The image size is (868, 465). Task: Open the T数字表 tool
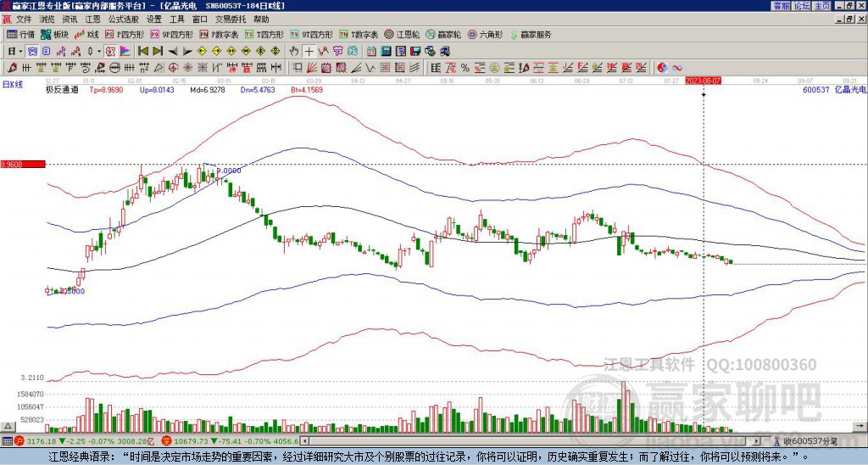coord(359,34)
